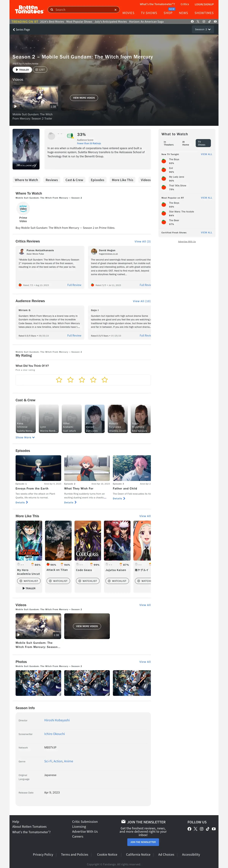Add Attack on Titan to WATCHLIST
The width and height of the screenshot is (228, 868).
coord(58,581)
